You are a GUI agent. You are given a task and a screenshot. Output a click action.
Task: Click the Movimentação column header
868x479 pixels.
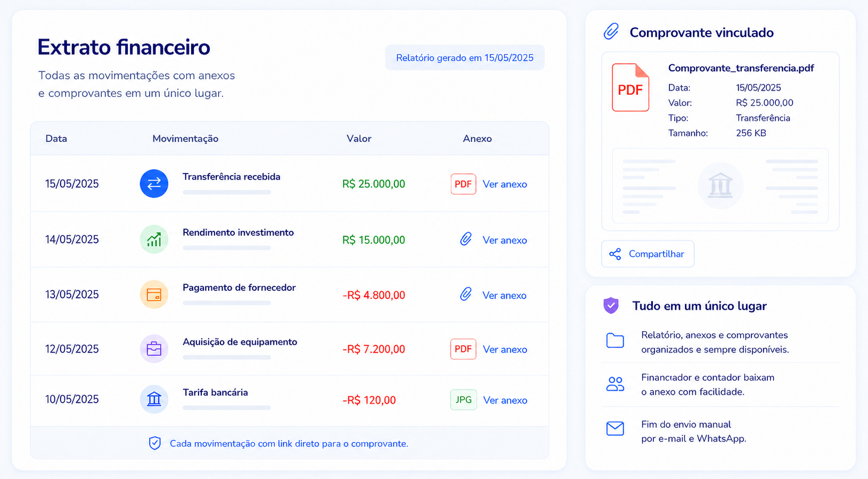(185, 139)
